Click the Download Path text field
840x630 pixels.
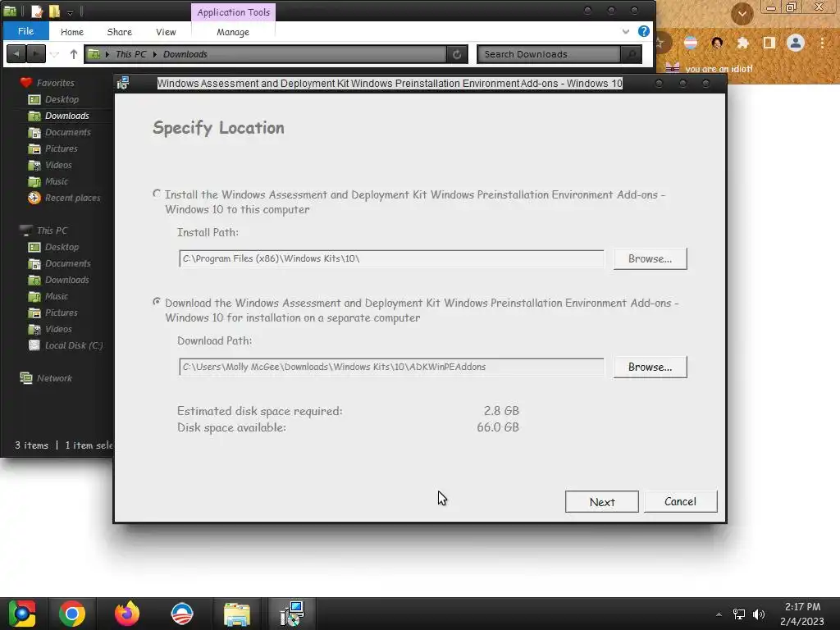point(391,367)
